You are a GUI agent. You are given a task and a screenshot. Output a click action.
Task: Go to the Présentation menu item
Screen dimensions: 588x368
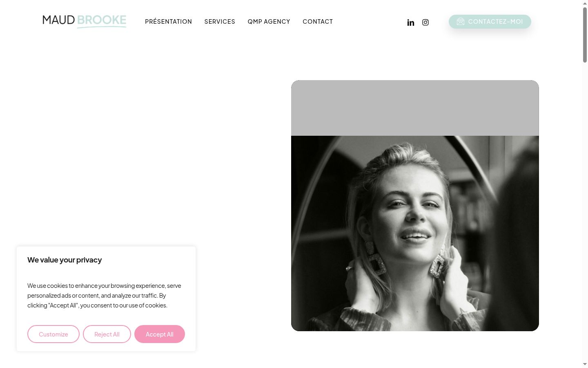click(168, 22)
